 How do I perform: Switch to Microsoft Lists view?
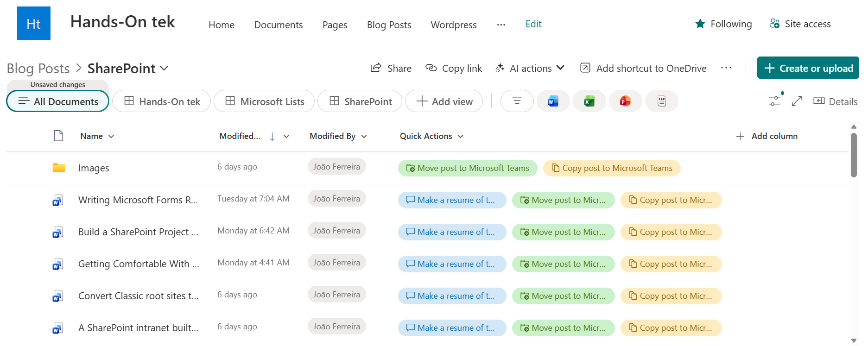pos(264,101)
